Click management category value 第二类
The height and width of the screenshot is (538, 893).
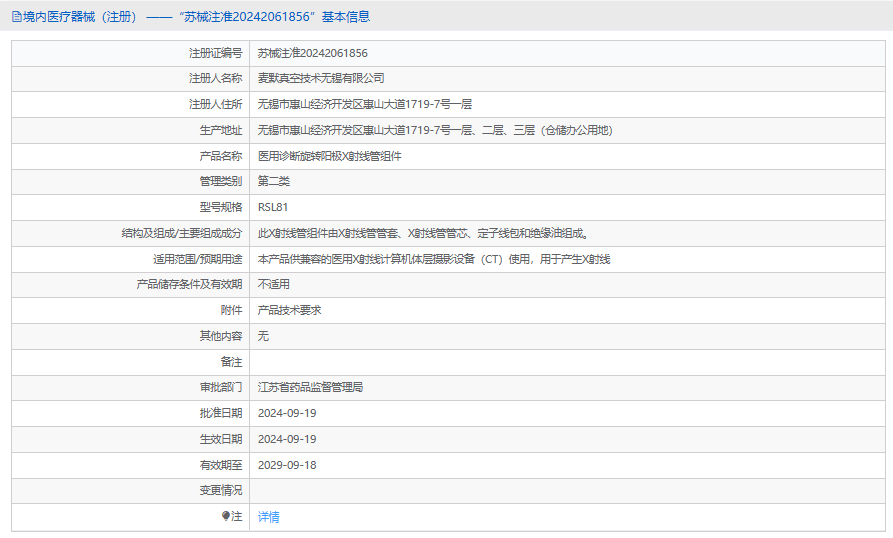pos(273,181)
